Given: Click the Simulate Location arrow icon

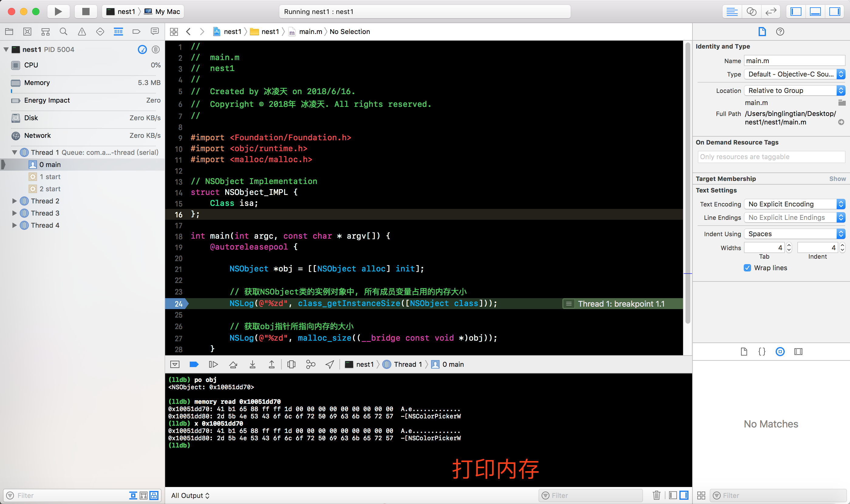Looking at the screenshot, I should click(x=329, y=364).
